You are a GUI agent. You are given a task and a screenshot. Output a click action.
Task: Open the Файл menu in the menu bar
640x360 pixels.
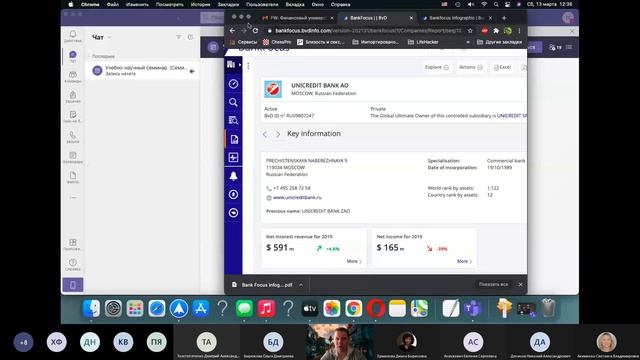(113, 4)
